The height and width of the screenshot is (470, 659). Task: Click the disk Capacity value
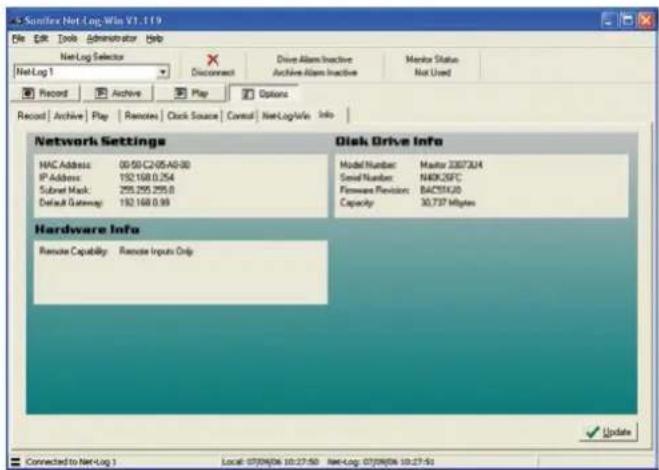[x=448, y=203]
